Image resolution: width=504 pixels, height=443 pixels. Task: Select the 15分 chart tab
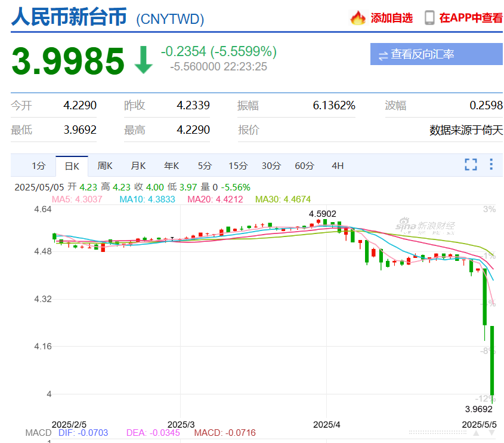238,166
